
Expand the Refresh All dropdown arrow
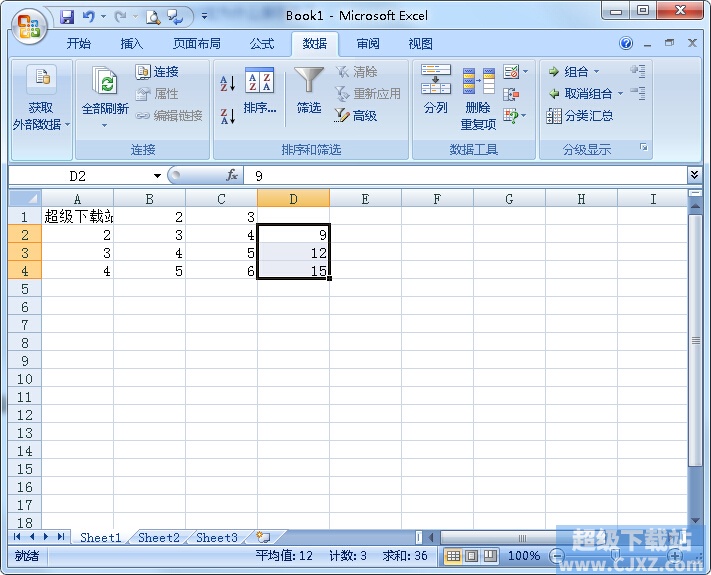(105, 126)
